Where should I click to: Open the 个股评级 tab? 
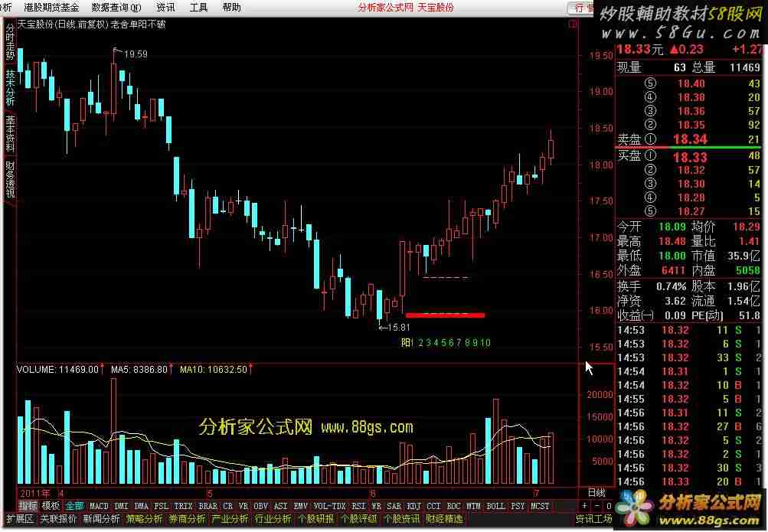point(359,519)
